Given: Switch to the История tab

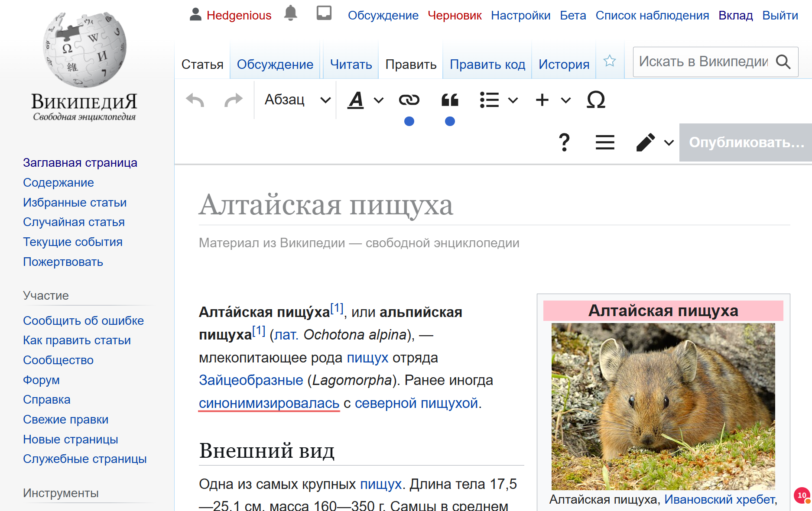Looking at the screenshot, I should coord(564,65).
